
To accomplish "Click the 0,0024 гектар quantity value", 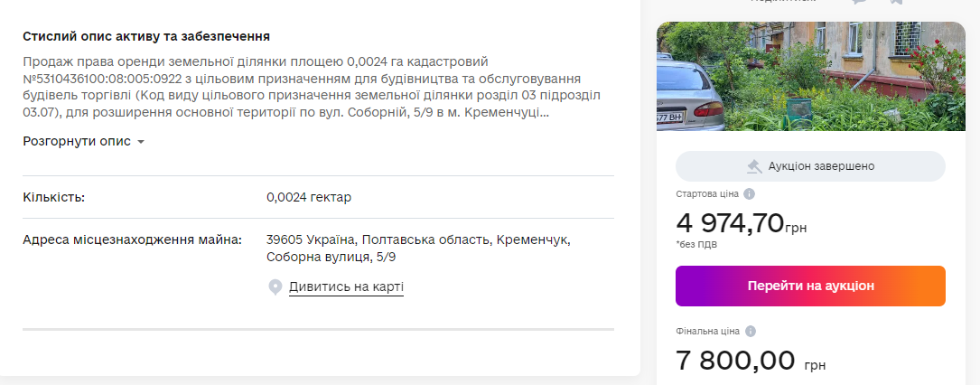I will click(x=309, y=197).
